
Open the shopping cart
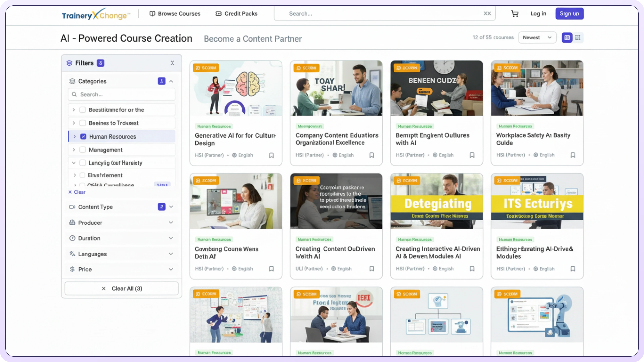pyautogui.click(x=515, y=13)
